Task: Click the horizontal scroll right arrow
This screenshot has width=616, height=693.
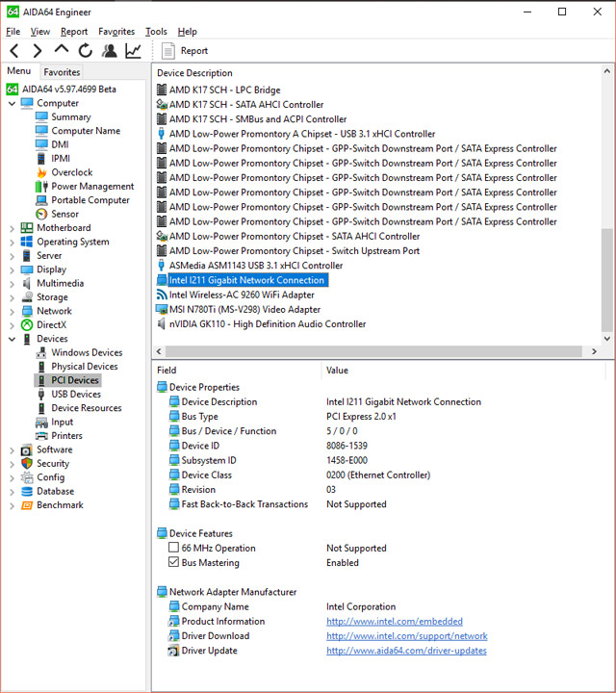Action: point(595,351)
